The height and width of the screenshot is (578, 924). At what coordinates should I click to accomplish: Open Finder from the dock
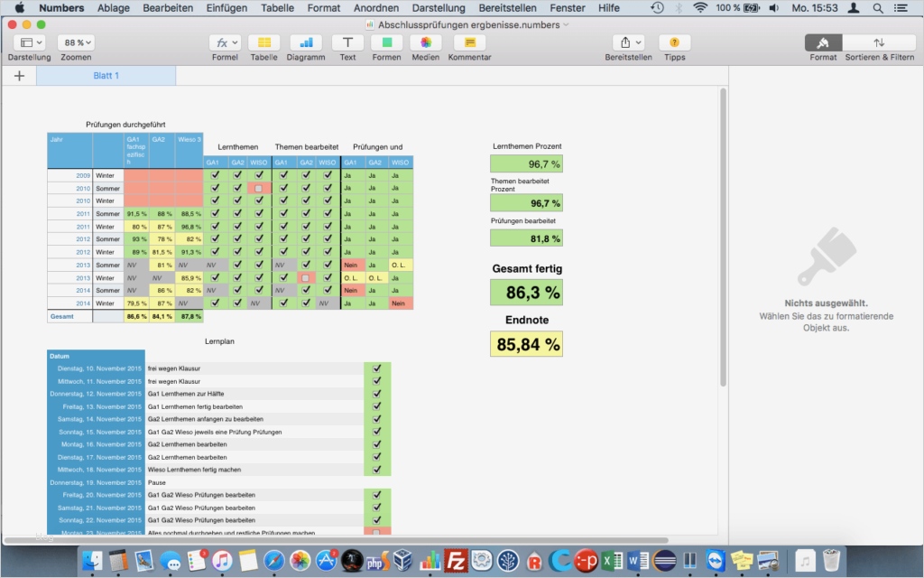pyautogui.click(x=92, y=560)
